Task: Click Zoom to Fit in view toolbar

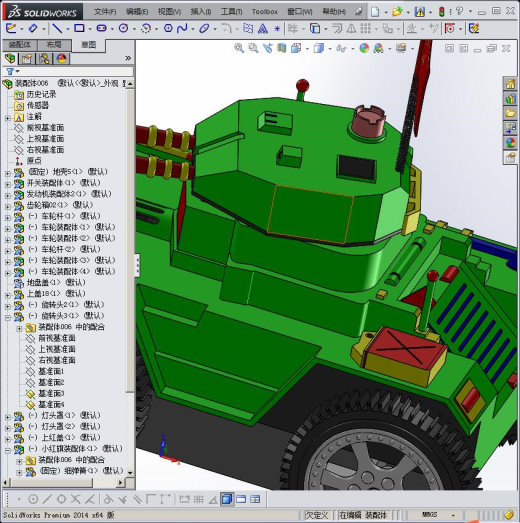Action: [x=238, y=48]
